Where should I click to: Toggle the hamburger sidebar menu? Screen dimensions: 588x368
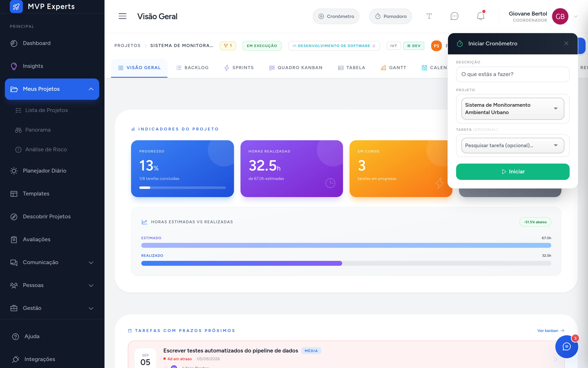click(x=122, y=16)
